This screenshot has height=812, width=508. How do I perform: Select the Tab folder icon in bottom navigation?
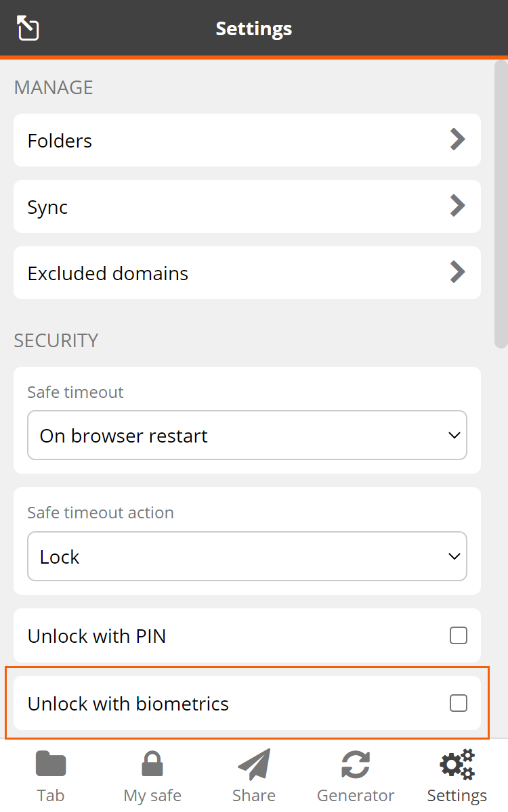51,765
